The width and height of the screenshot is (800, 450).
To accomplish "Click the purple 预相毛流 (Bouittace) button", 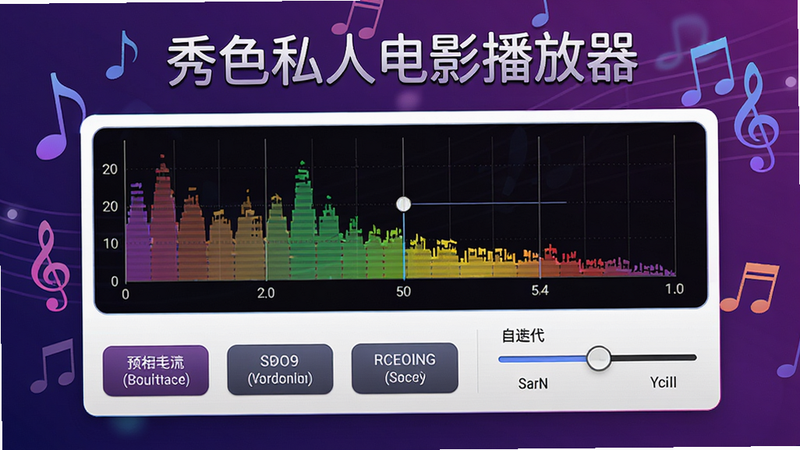I will click(156, 370).
